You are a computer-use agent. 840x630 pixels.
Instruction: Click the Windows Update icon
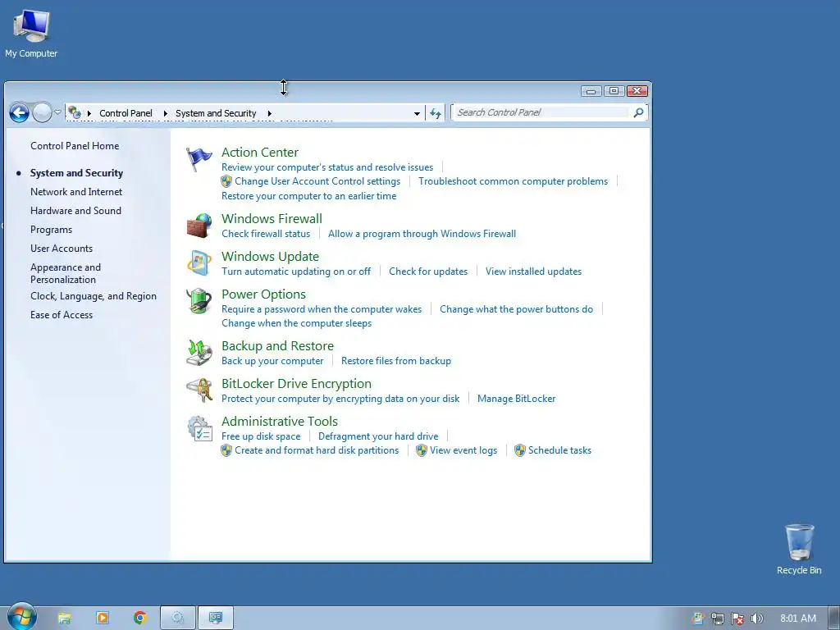pyautogui.click(x=199, y=263)
